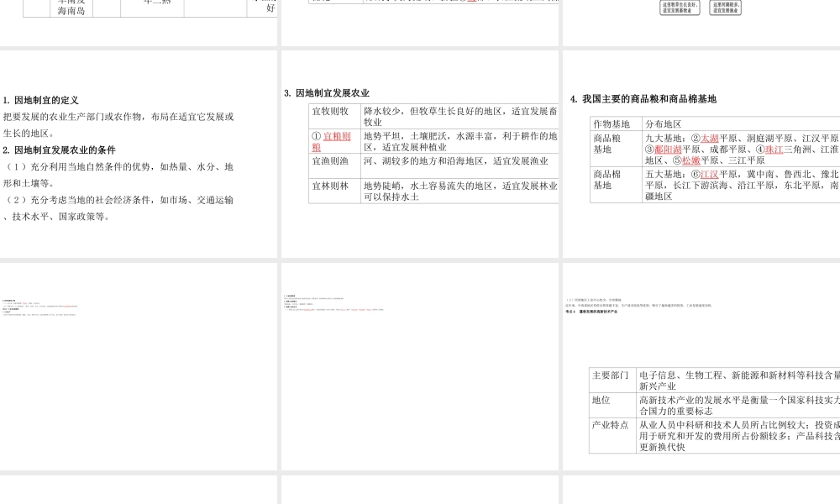
Task: Click the red underlined word 珠江
Action: coord(774,150)
